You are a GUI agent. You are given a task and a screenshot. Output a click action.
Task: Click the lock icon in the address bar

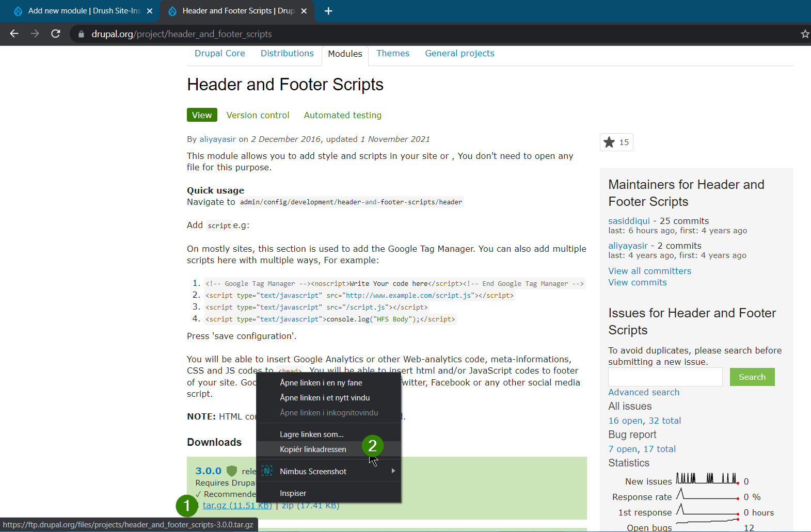pos(81,34)
